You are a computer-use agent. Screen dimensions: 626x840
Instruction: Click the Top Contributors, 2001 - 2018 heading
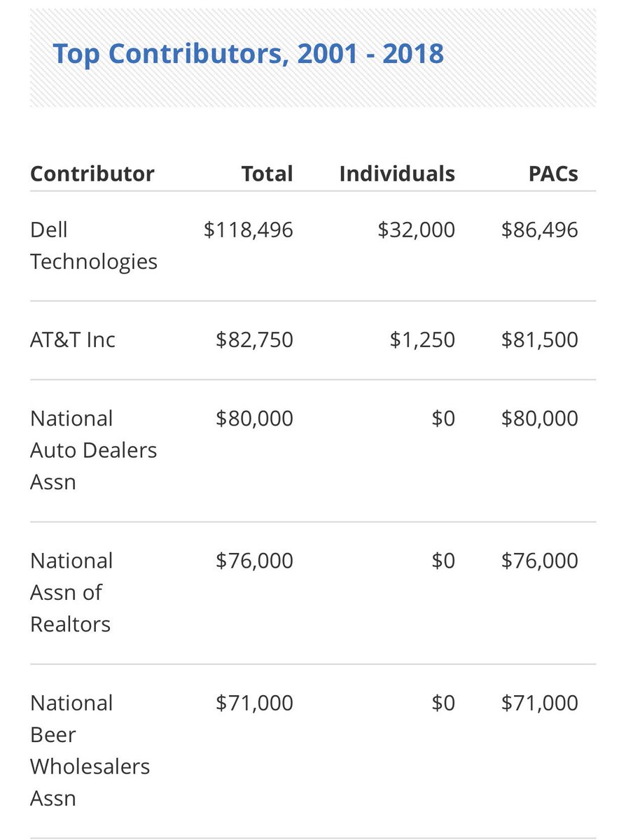(x=248, y=53)
